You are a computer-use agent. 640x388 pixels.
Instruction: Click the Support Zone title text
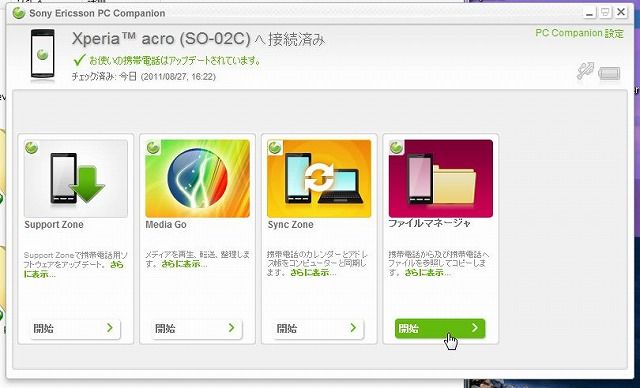pos(54,225)
